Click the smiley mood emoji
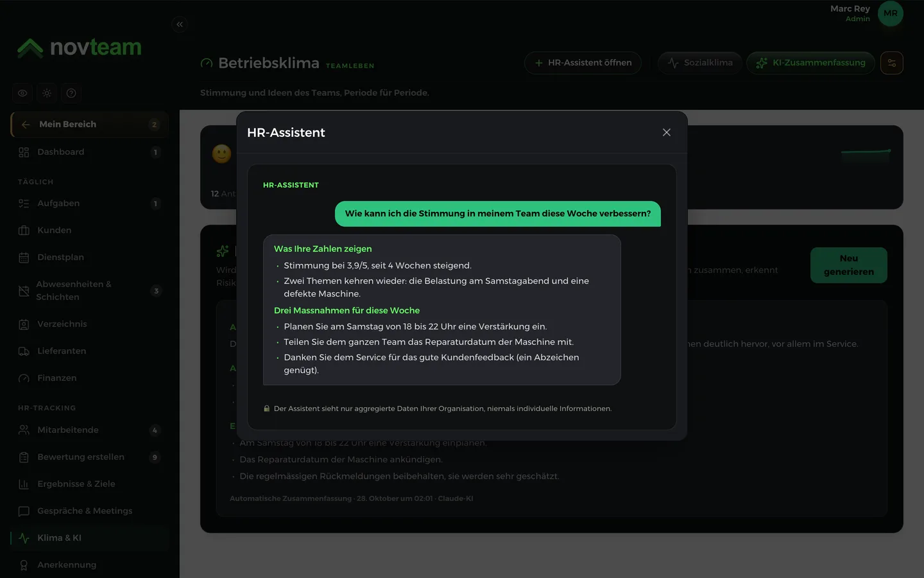 pos(221,153)
